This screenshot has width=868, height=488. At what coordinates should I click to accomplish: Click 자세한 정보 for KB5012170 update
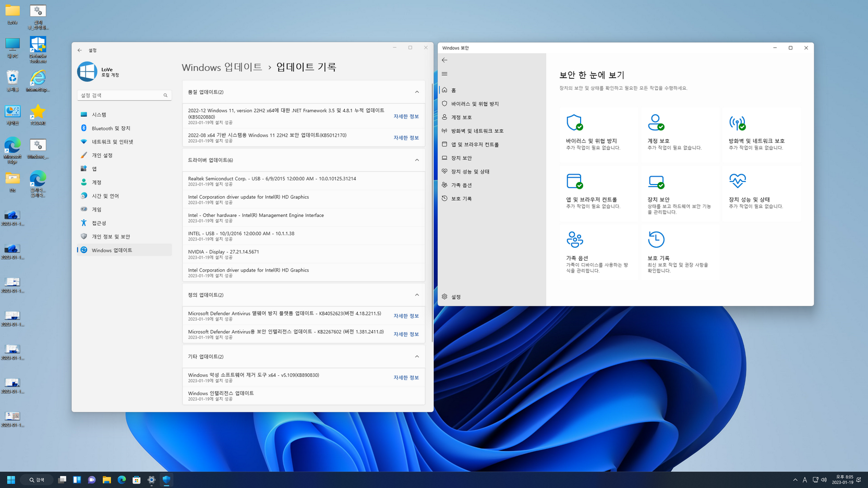tap(406, 138)
